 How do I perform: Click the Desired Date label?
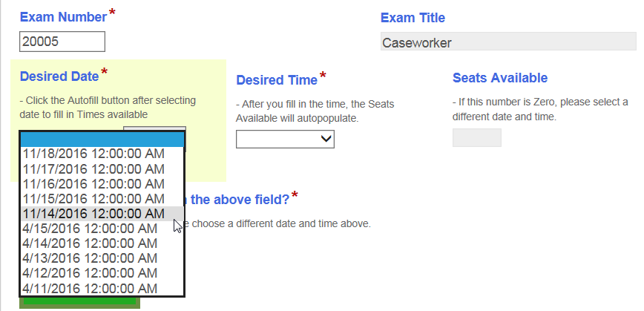click(x=59, y=76)
